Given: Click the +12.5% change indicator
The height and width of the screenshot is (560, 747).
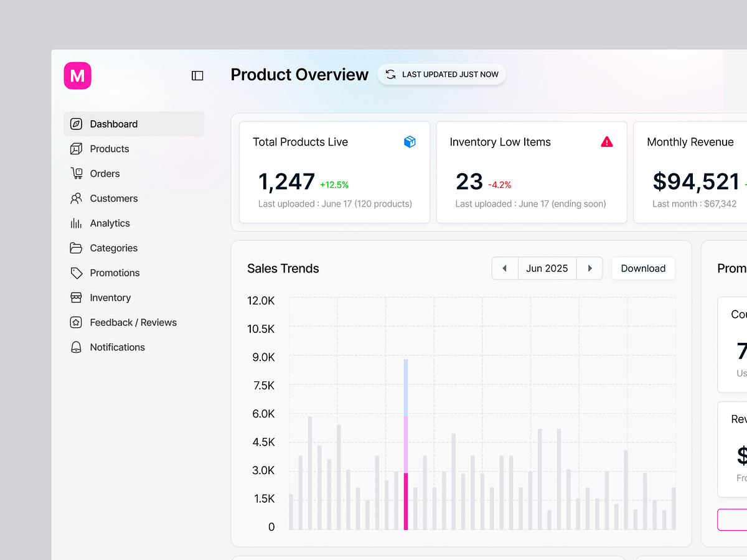Looking at the screenshot, I should coord(334,185).
